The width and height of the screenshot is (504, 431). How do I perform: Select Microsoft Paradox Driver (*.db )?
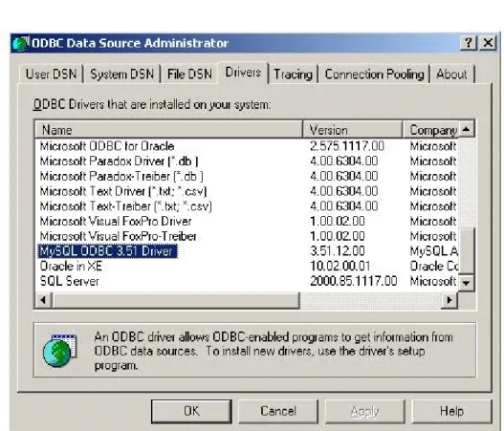119,162
